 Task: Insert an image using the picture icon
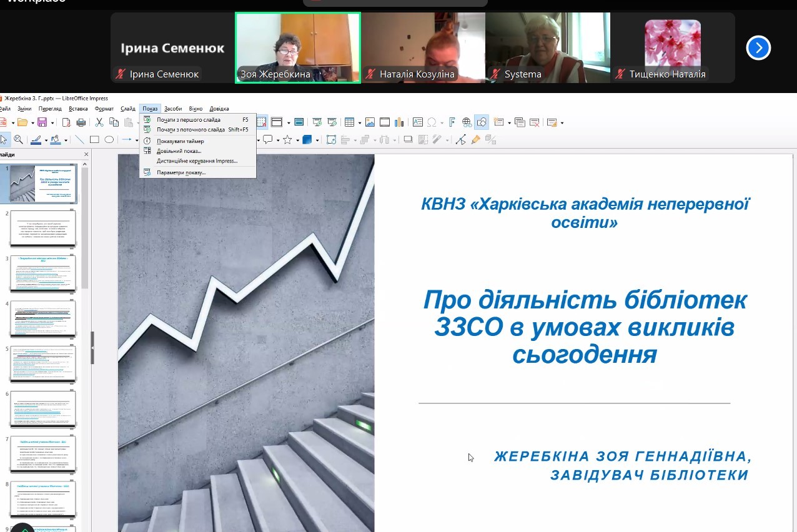pyautogui.click(x=370, y=122)
